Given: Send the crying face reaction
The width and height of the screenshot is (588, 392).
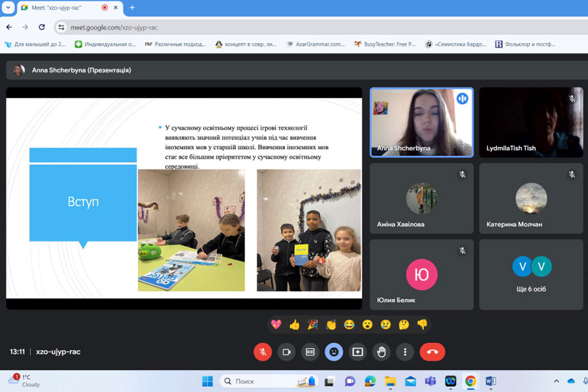Looking at the screenshot, I should tap(385, 324).
